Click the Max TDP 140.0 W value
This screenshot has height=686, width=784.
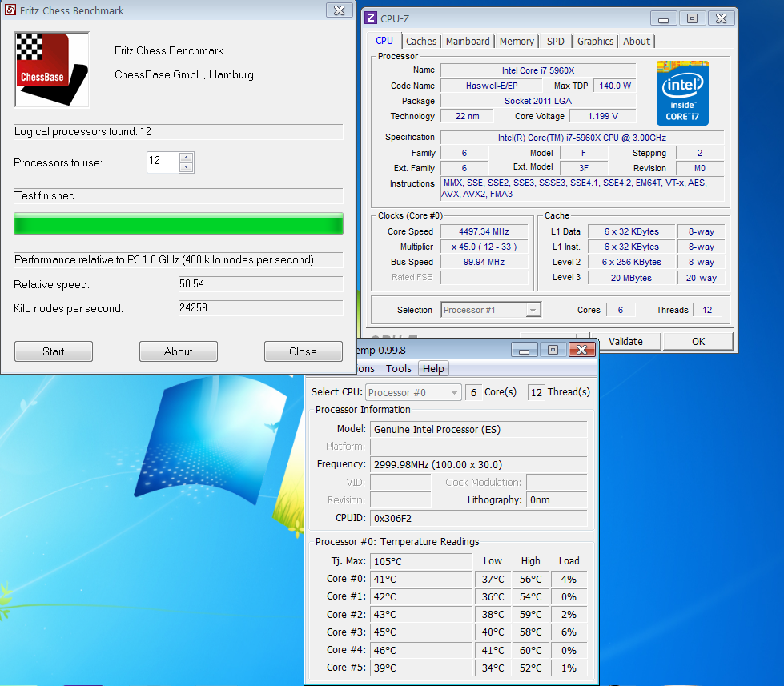pos(614,86)
